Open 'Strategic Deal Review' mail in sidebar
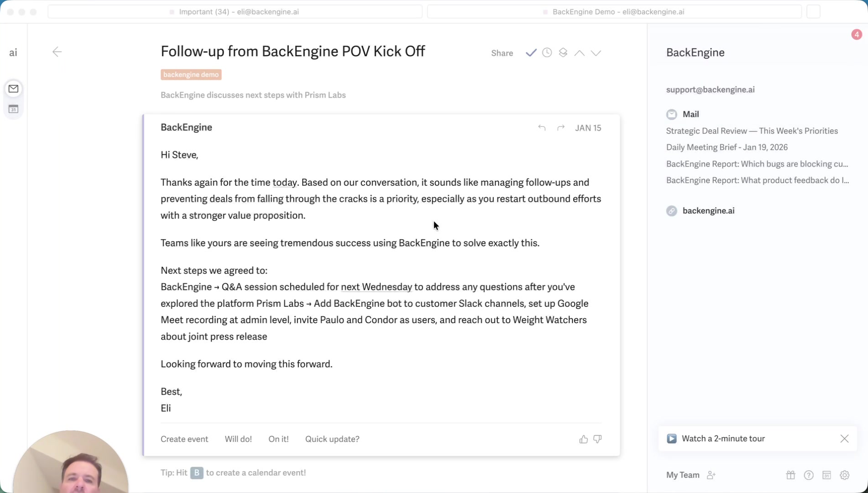Screen dimensions: 868x493 pos(752,131)
